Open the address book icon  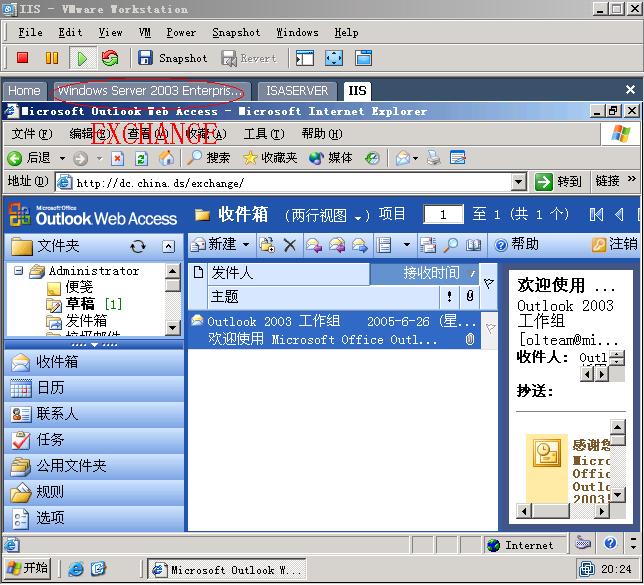(473, 245)
